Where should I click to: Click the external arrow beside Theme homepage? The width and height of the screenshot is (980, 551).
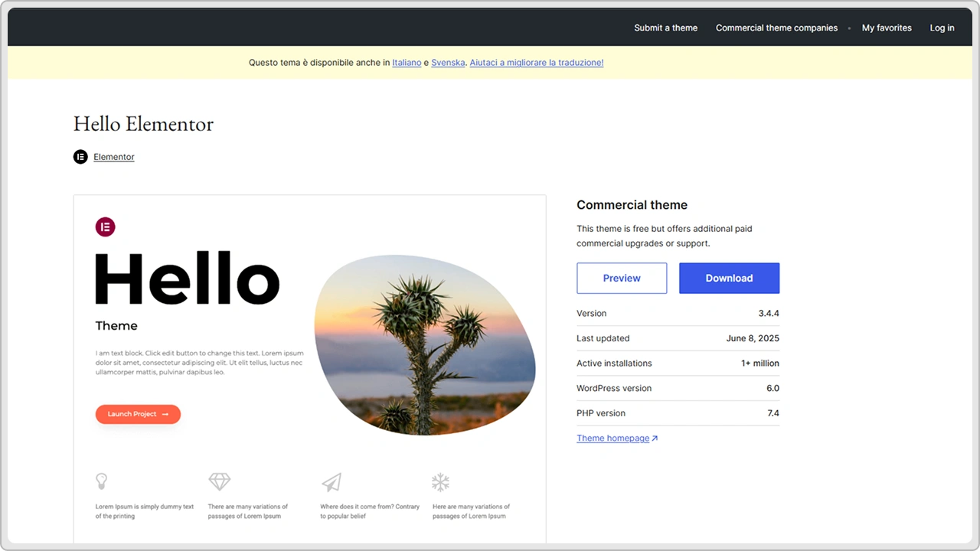coord(655,439)
